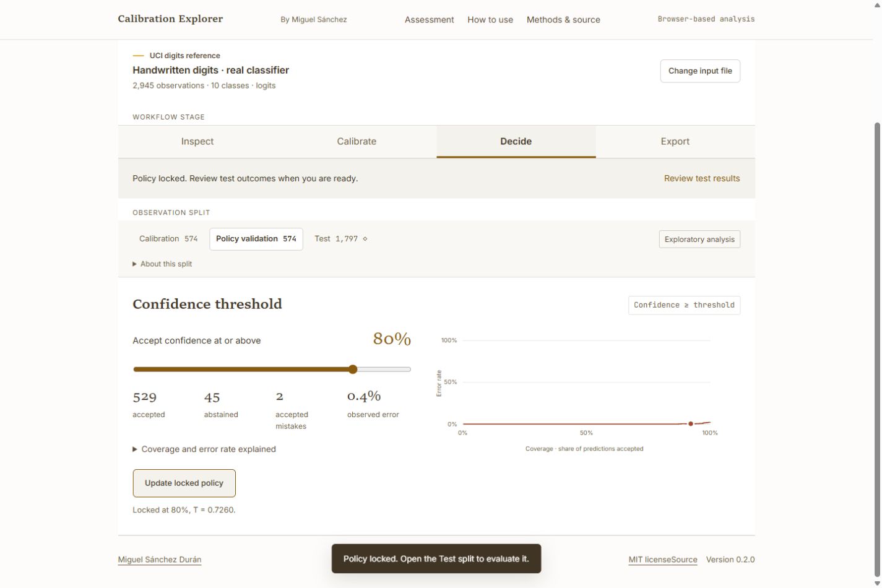The height and width of the screenshot is (588, 882).
Task: Click the 'Locked at 80%, T = 0.7260.' note
Action: pos(184,510)
